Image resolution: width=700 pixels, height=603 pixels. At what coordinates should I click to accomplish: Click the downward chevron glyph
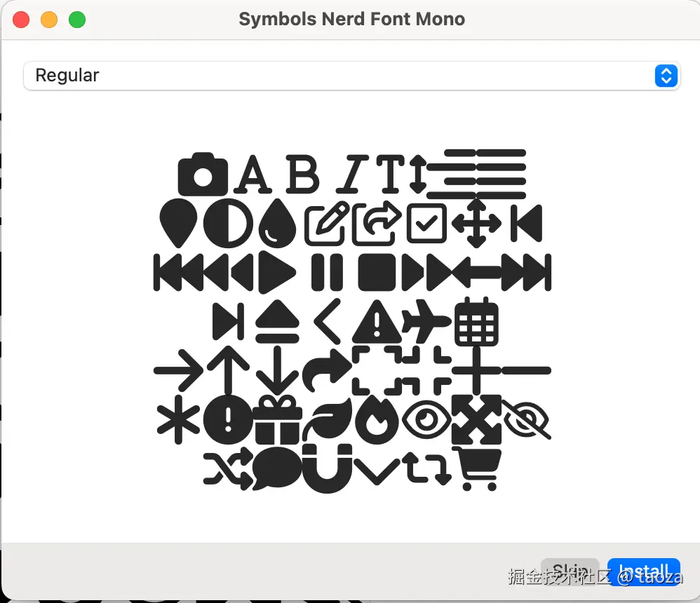tap(377, 471)
